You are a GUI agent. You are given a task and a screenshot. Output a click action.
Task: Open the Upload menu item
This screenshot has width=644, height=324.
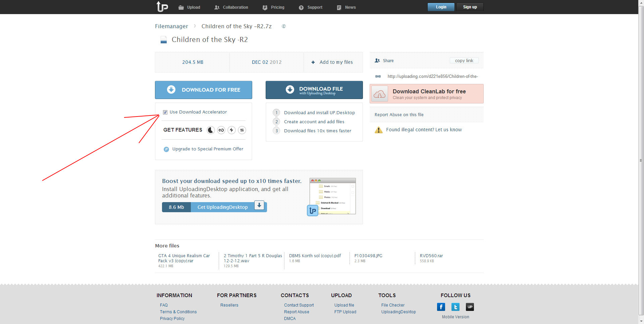(189, 7)
